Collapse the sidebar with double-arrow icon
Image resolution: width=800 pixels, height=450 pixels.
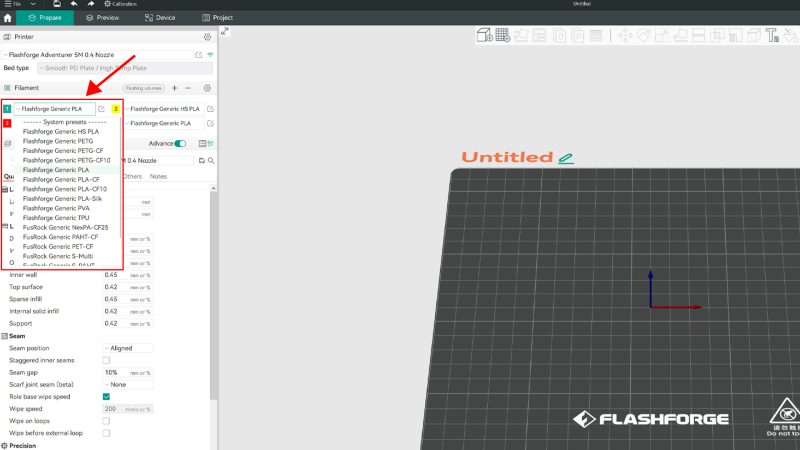pos(224,32)
